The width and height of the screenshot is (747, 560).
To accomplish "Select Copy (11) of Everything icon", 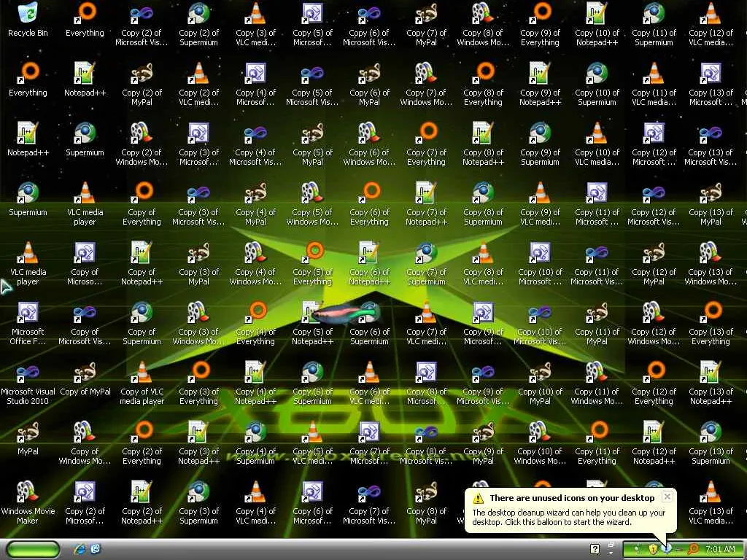I will (597, 443).
